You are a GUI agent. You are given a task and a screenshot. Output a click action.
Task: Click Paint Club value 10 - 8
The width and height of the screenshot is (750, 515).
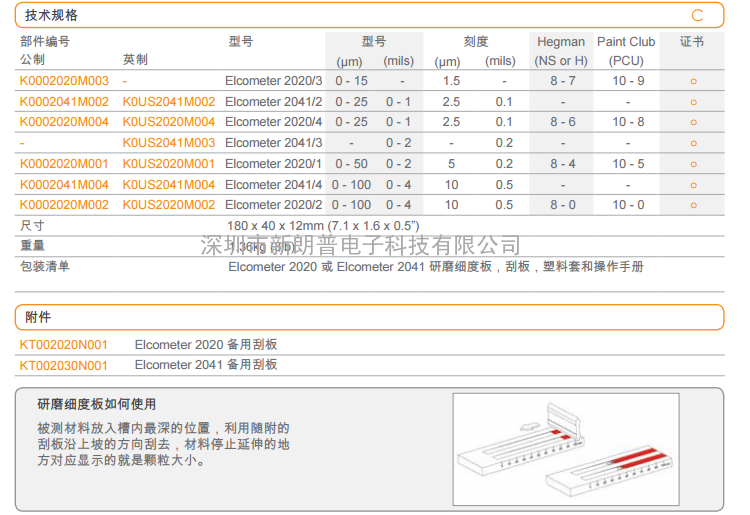tap(628, 122)
